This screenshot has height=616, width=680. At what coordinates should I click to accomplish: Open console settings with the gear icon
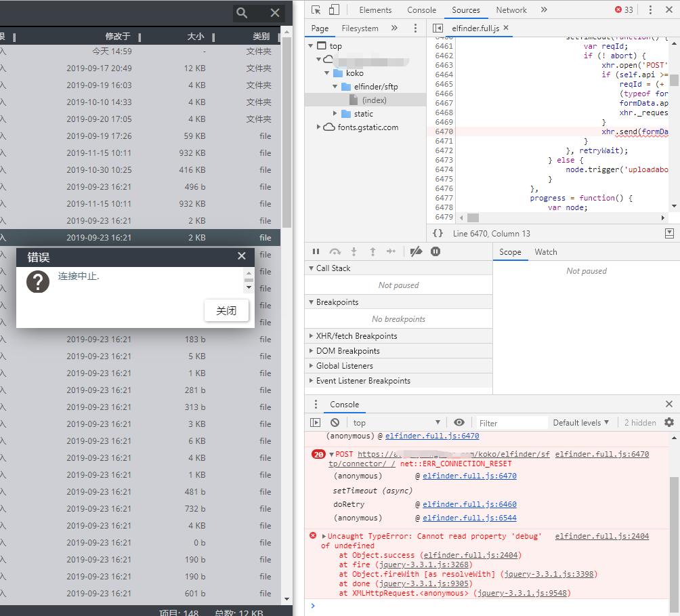point(669,422)
